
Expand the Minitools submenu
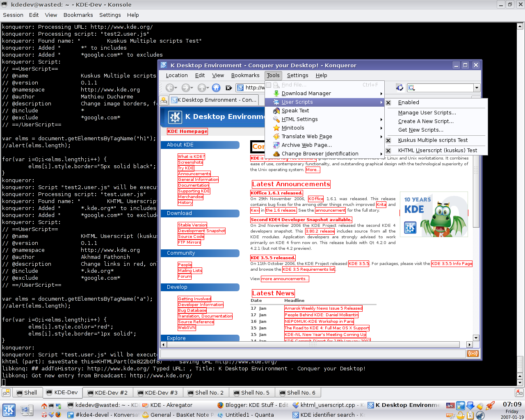pos(324,128)
